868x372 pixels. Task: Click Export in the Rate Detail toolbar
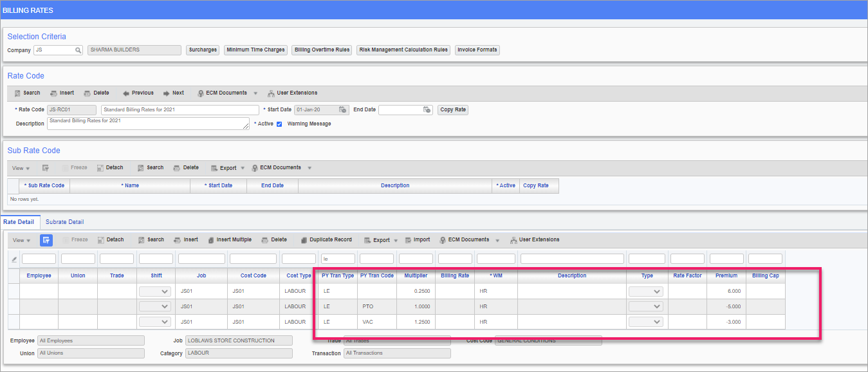376,240
